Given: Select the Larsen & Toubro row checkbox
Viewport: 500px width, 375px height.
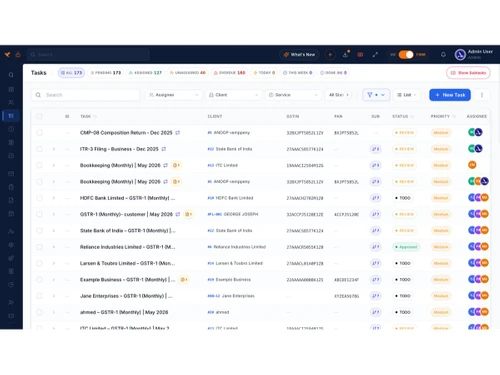Looking at the screenshot, I should pyautogui.click(x=39, y=263).
